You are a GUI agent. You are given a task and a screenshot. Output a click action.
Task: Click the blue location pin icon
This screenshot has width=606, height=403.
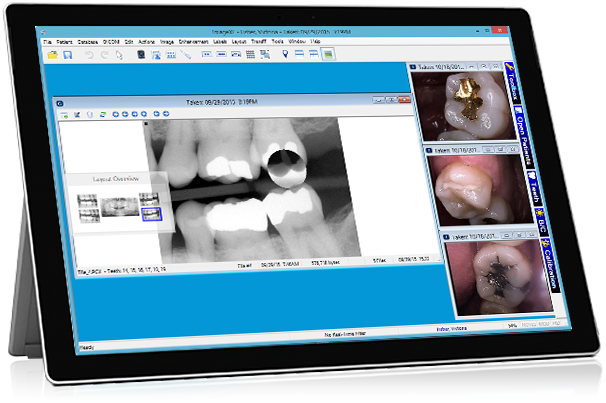(x=285, y=54)
